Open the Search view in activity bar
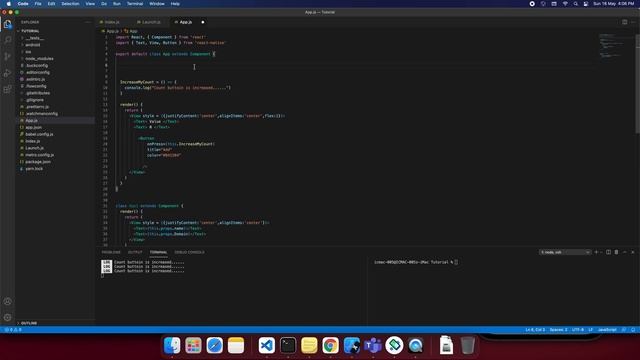 [x=7, y=40]
